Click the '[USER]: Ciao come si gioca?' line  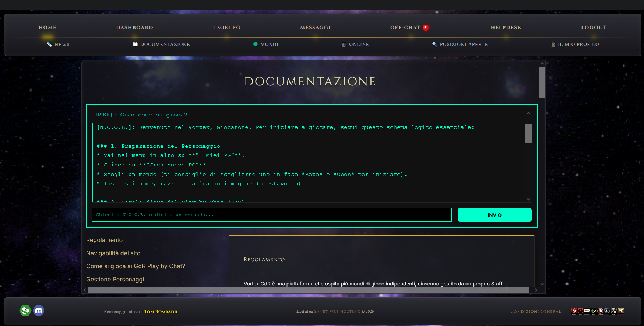140,115
